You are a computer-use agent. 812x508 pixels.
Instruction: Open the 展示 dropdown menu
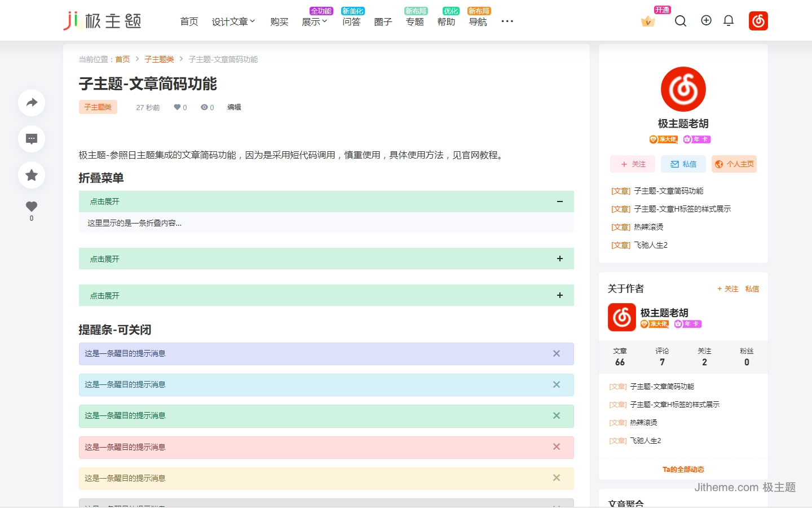click(315, 21)
